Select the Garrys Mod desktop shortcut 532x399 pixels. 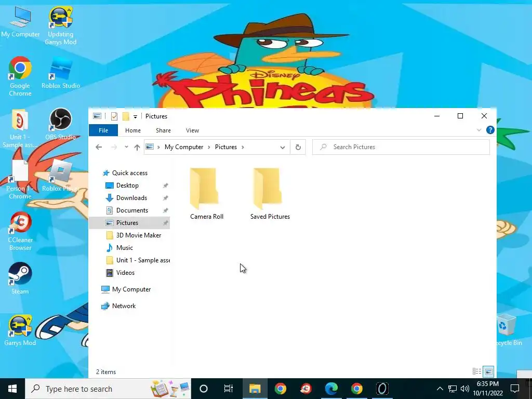point(20,330)
